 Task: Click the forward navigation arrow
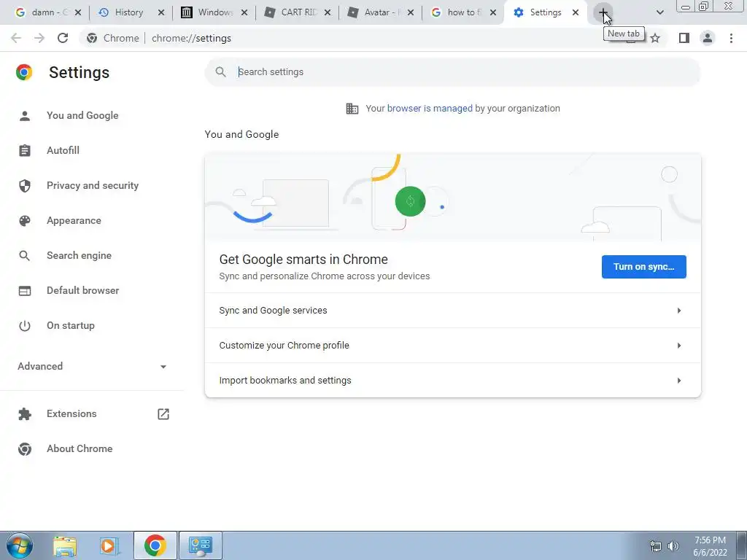pos(39,38)
